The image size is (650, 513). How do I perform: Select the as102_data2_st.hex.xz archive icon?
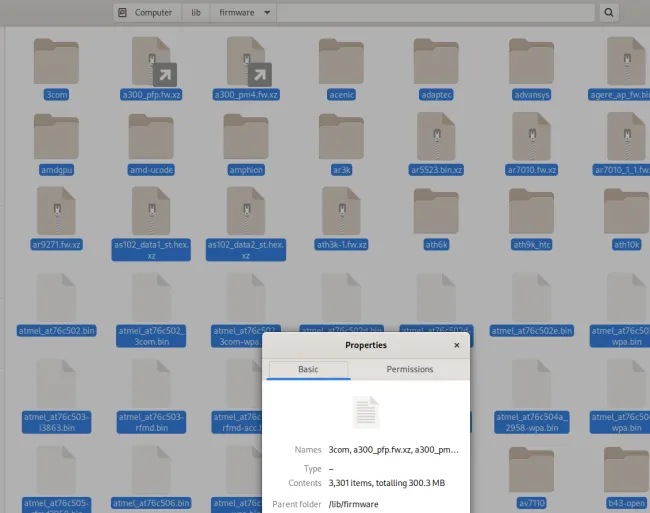(x=246, y=211)
